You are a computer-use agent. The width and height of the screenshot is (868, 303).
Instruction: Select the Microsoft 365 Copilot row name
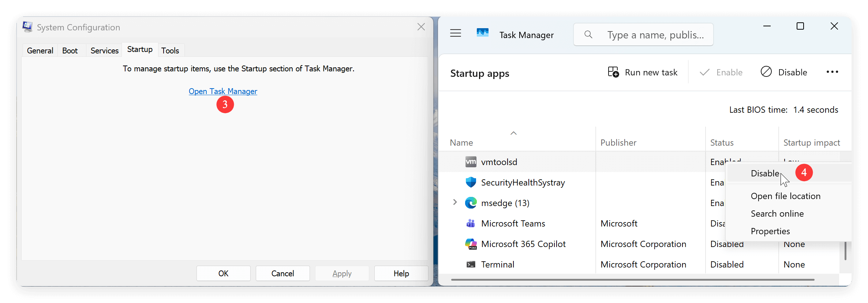[523, 244]
